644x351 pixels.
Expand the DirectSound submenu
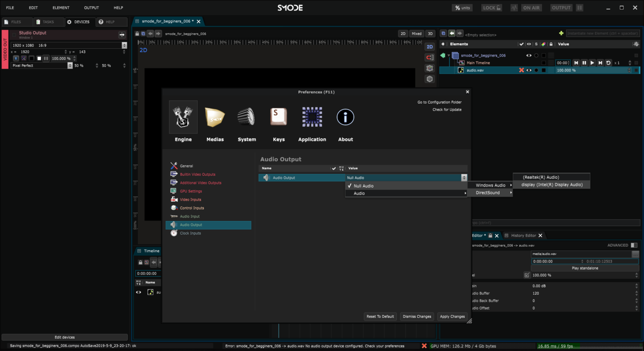pos(491,193)
